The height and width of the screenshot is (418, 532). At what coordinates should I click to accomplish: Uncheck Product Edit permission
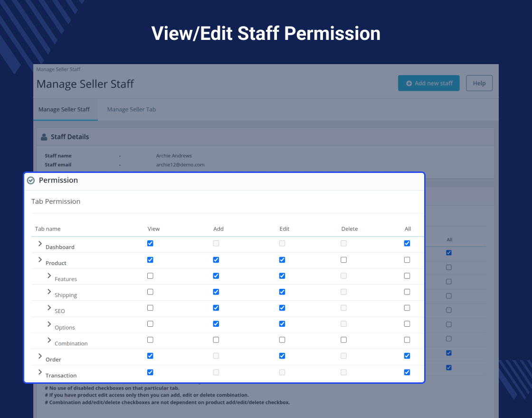click(x=282, y=260)
